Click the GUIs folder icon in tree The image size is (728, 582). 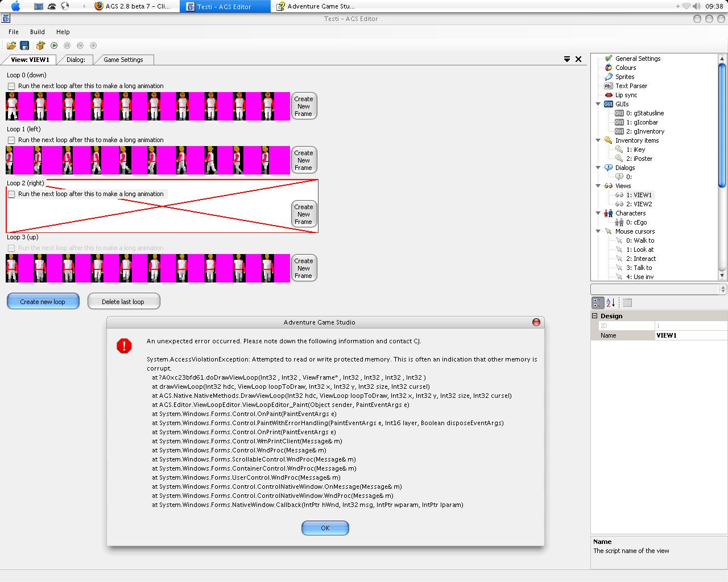pyautogui.click(x=609, y=104)
